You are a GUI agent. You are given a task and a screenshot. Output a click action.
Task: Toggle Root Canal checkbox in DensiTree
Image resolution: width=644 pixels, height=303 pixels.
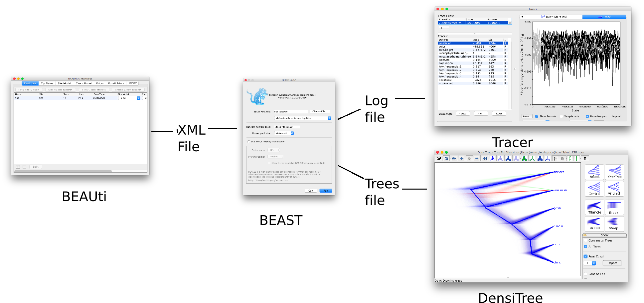tap(586, 256)
